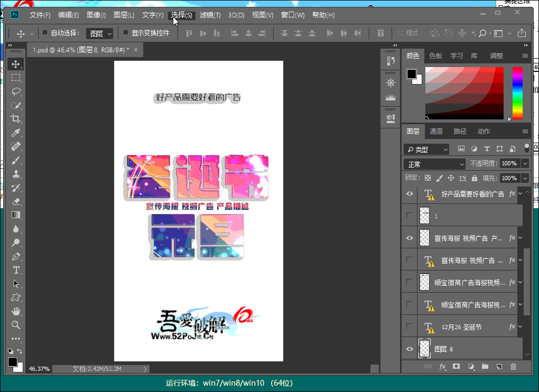Open the 正常 blend mode dropdown
The height and width of the screenshot is (392, 539).
pos(434,164)
